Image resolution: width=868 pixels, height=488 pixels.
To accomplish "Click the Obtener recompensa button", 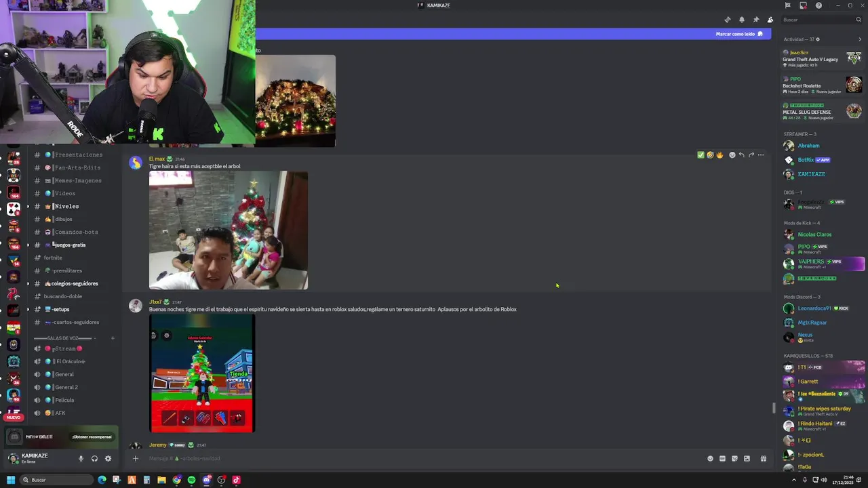I will click(92, 437).
